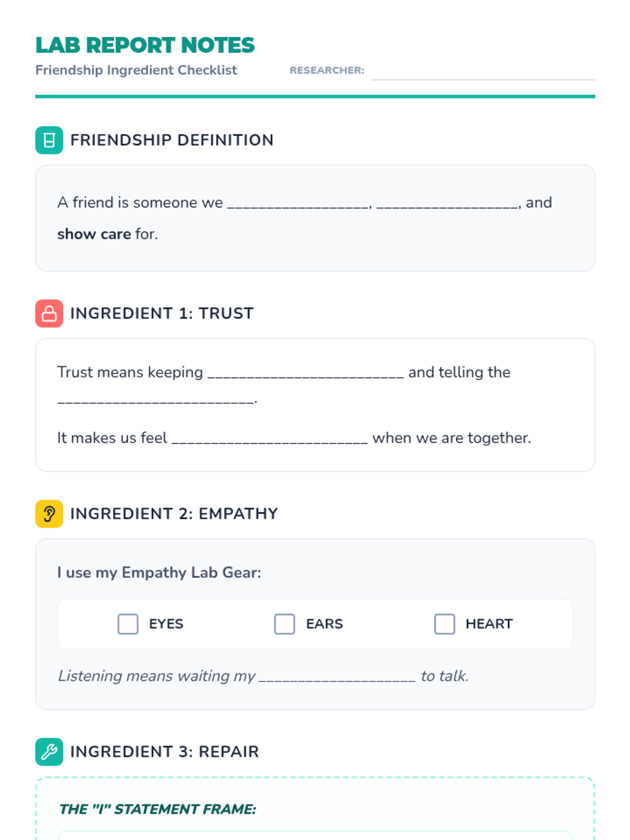Click the Lab Report Notes title
Viewport: 630px width, 840px height.
point(145,45)
